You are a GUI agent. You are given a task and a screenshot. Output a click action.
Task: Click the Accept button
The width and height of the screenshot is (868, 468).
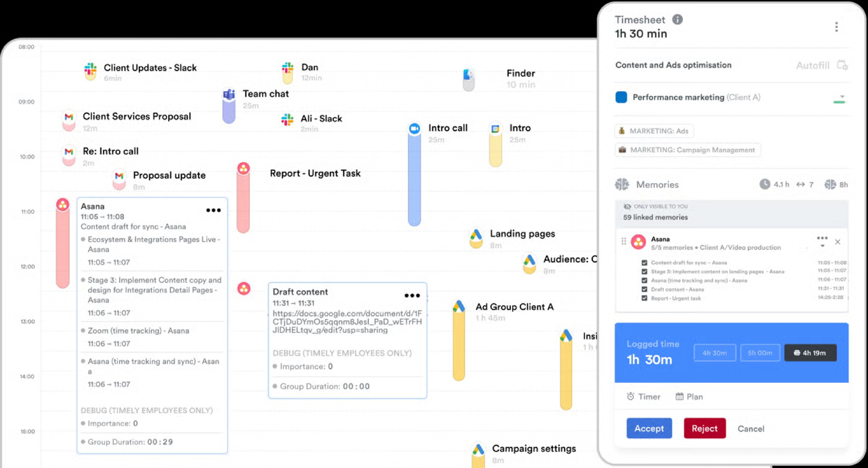[x=649, y=428]
